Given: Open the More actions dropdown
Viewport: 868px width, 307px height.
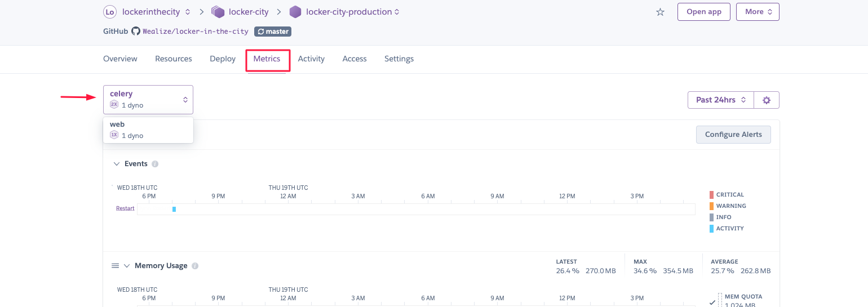Looking at the screenshot, I should 758,12.
